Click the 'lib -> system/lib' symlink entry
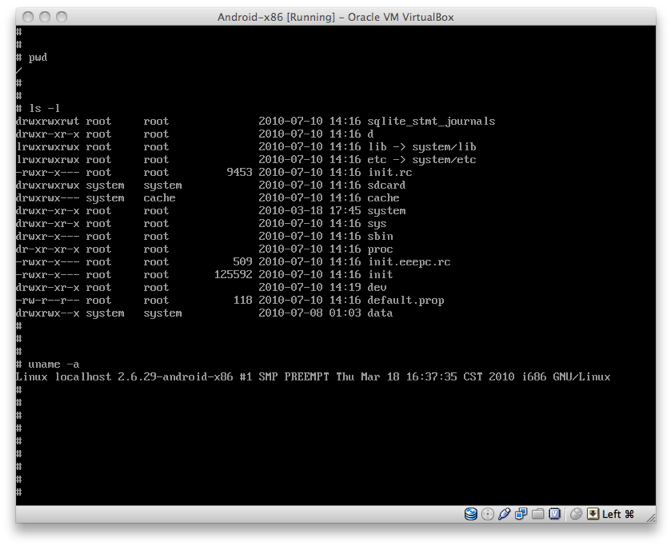 tap(422, 147)
